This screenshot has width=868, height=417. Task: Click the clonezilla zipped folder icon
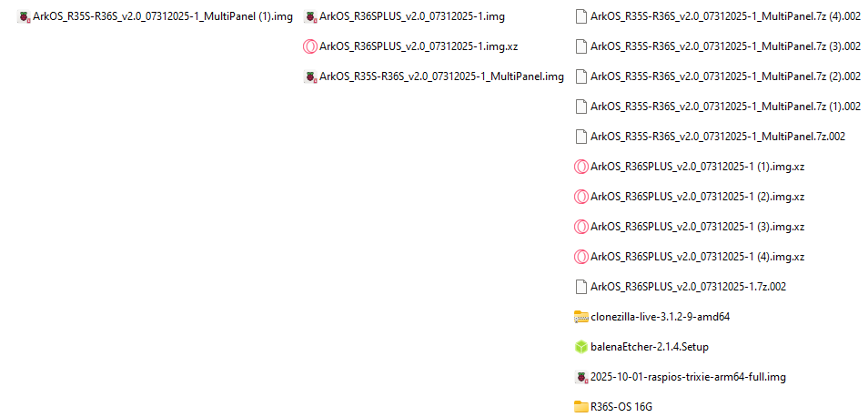point(580,318)
